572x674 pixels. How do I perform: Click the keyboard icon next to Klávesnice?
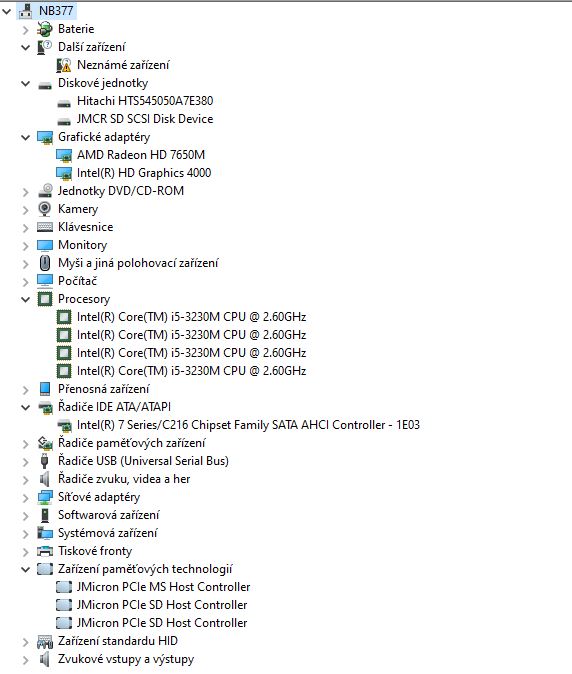tap(45, 227)
